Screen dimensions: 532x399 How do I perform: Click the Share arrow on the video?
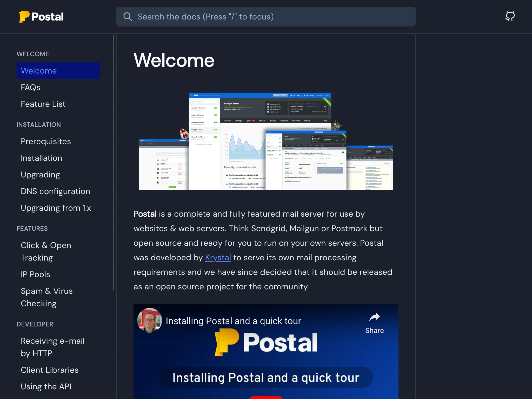click(x=374, y=317)
